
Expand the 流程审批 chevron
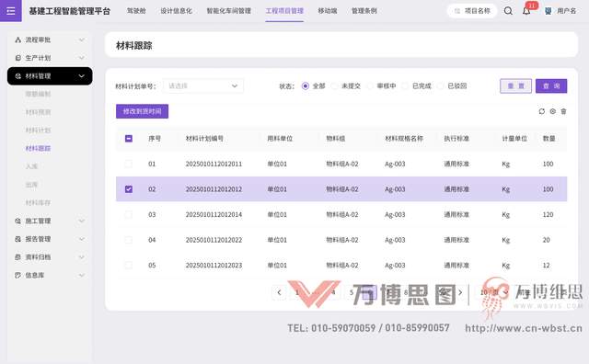pos(82,40)
